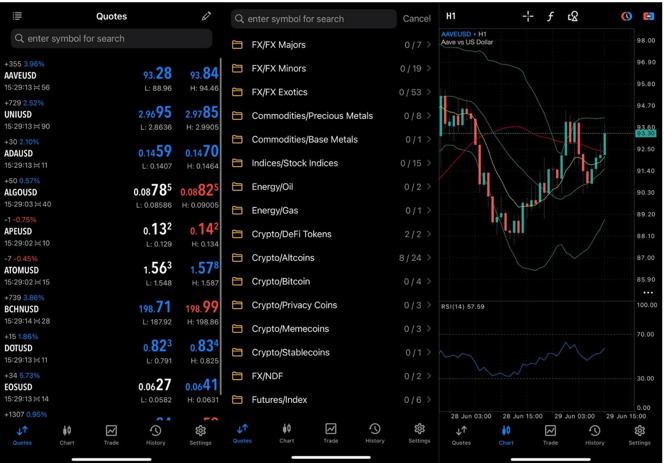664x463 pixels.
Task: Select APEUSD quote row
Action: [111, 232]
